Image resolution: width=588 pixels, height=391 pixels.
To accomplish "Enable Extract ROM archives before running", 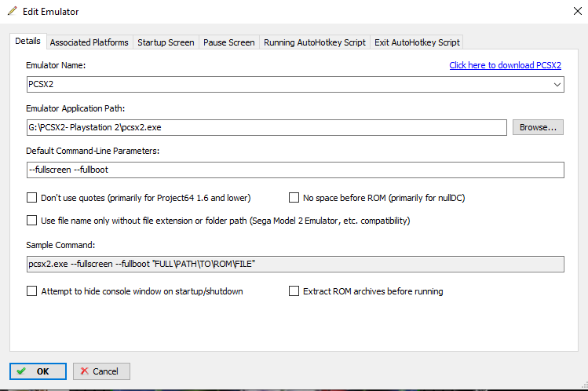I will pos(294,291).
